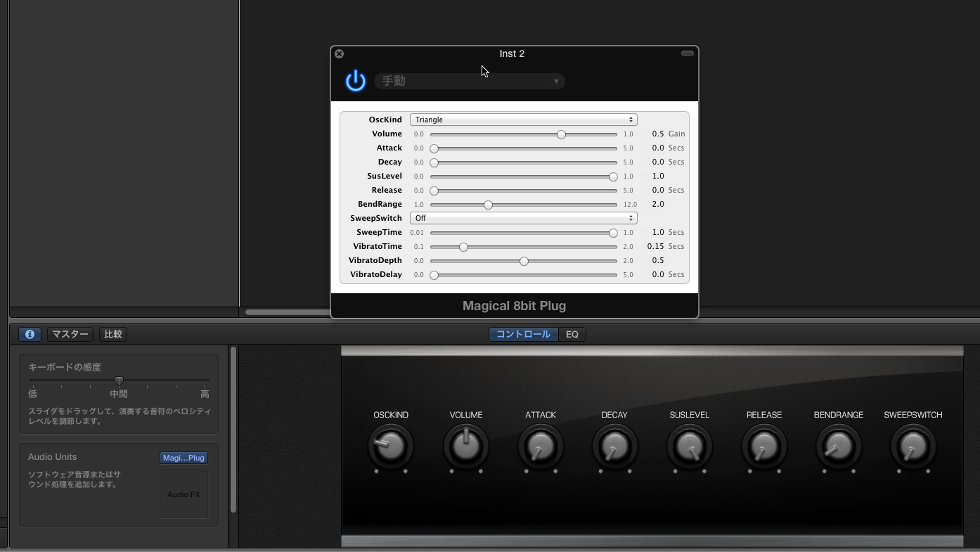The width and height of the screenshot is (980, 552).
Task: Toggle the plug-in power button
Action: (x=356, y=81)
